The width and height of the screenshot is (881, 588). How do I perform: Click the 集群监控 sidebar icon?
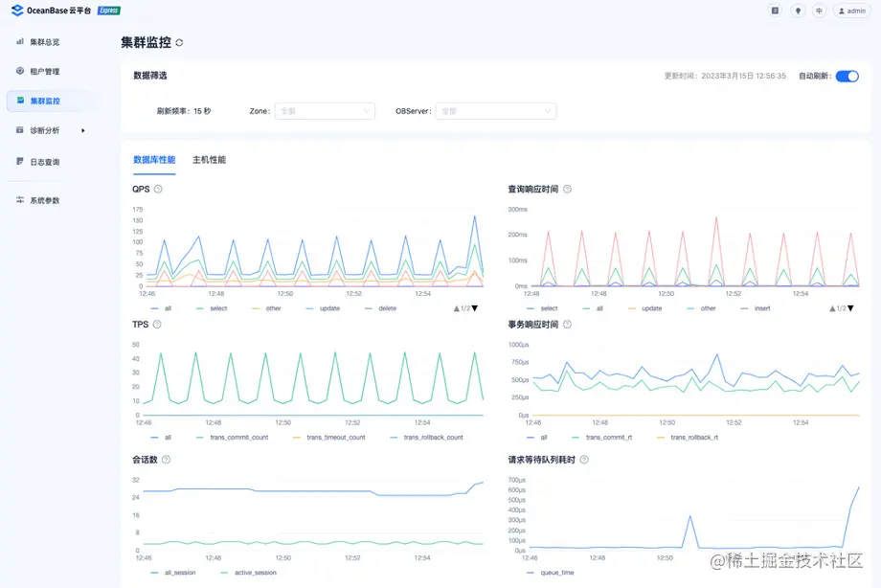point(20,100)
